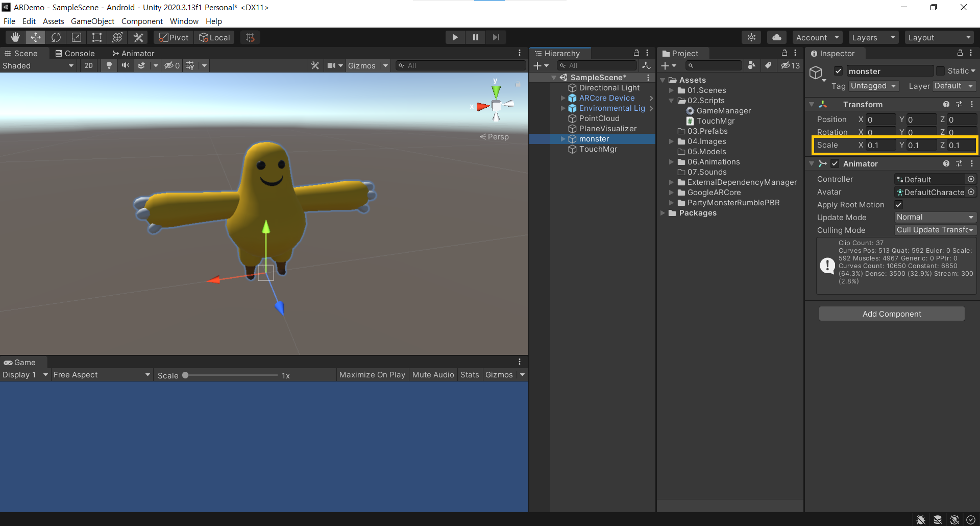Click Add button in Project panel
The height and width of the screenshot is (526, 980).
point(669,65)
